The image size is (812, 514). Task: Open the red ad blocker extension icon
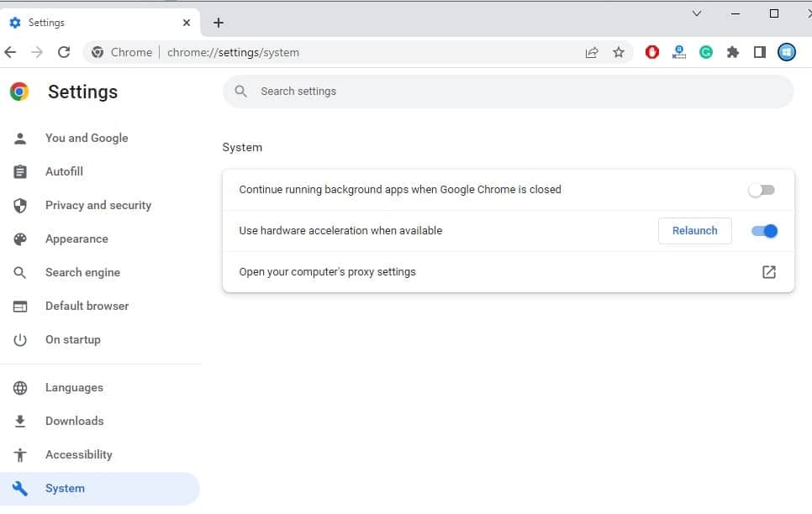652,52
